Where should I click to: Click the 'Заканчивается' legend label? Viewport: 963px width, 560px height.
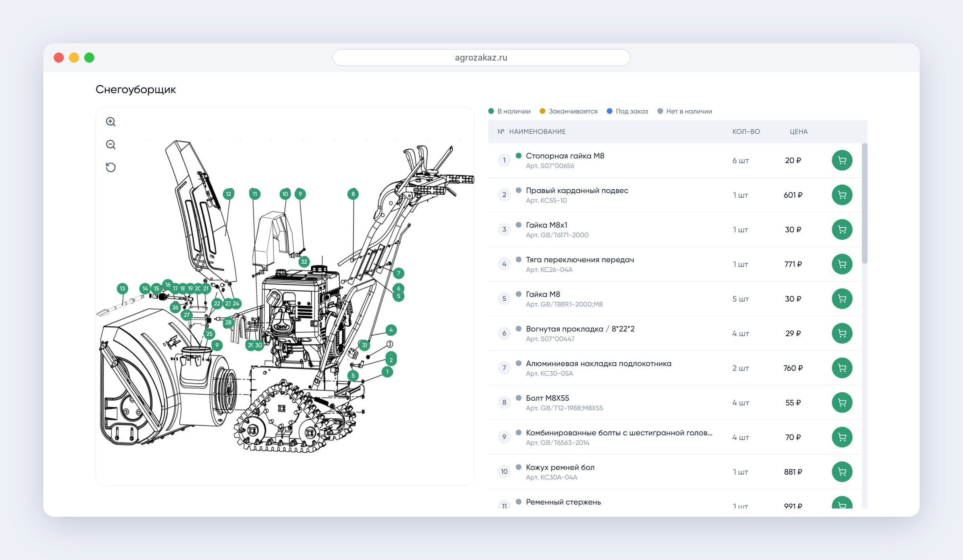[x=573, y=112]
